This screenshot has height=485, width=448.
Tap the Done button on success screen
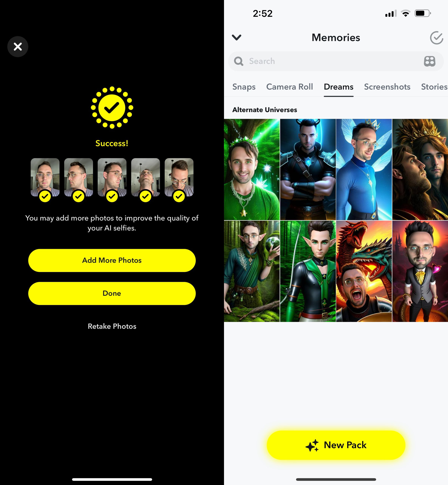pyautogui.click(x=112, y=293)
